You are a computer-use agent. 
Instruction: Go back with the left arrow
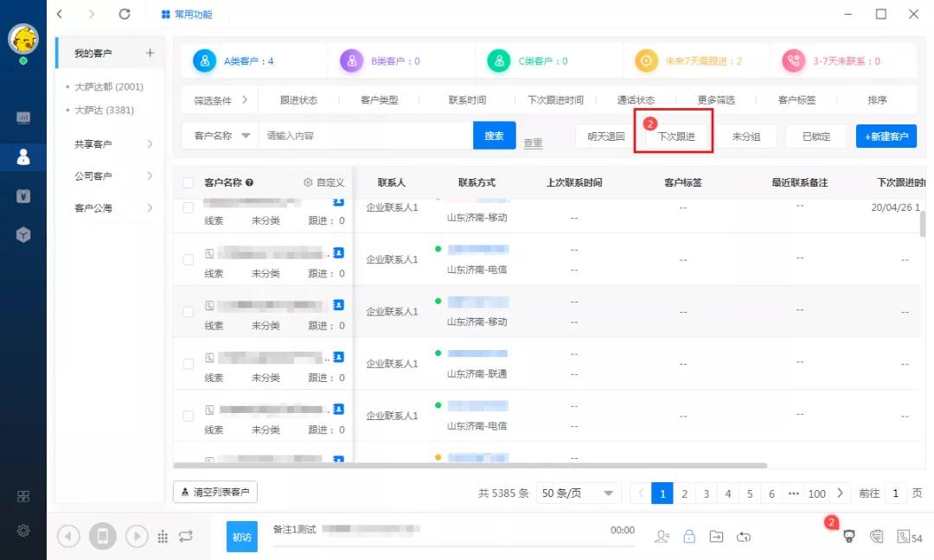tap(59, 14)
